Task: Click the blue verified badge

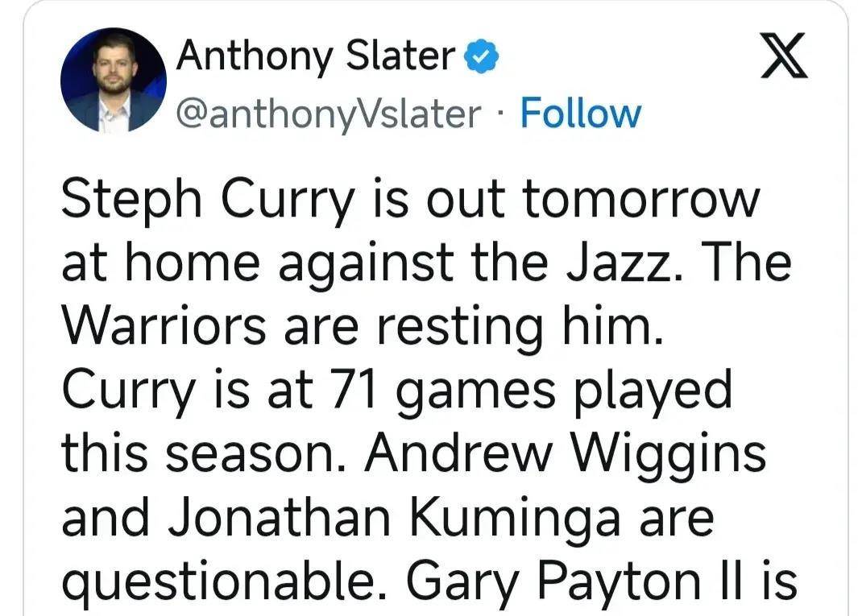Action: click(482, 56)
